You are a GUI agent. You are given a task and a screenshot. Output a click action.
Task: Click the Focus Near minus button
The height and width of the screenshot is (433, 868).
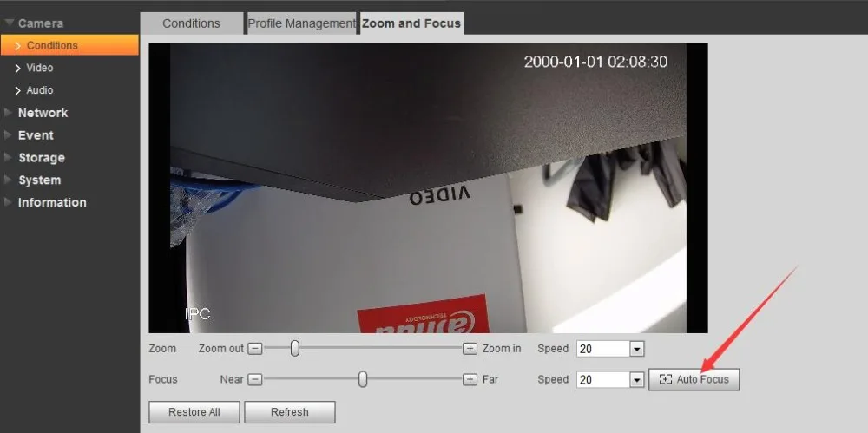254,379
